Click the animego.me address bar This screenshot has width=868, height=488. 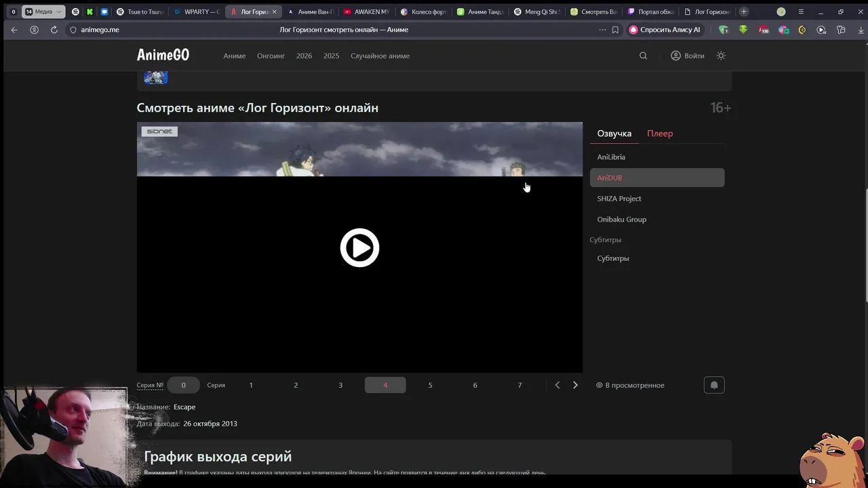point(100,30)
